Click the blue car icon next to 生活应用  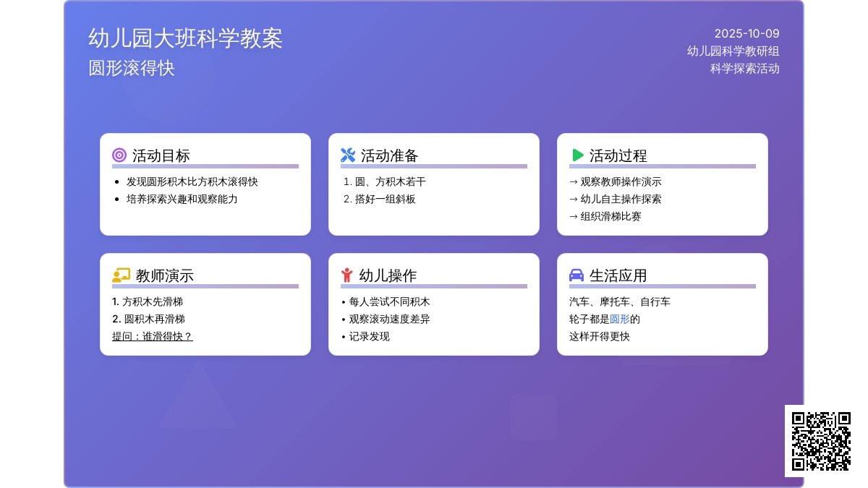pyautogui.click(x=576, y=274)
